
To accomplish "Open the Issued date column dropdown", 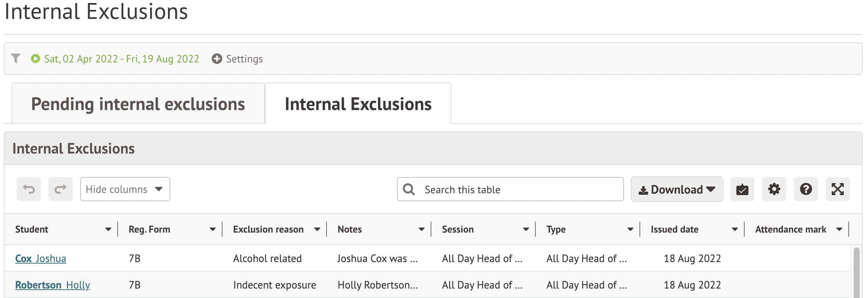I will (735, 230).
